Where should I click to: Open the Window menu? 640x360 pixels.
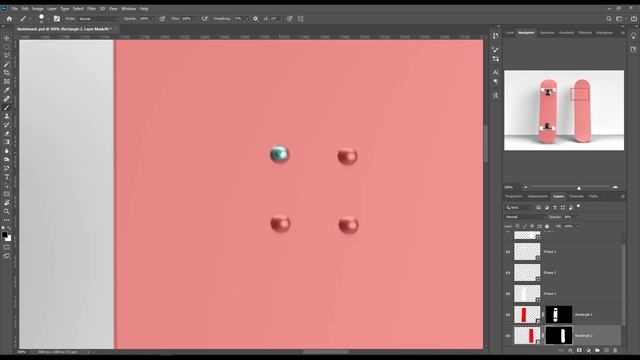(x=128, y=9)
